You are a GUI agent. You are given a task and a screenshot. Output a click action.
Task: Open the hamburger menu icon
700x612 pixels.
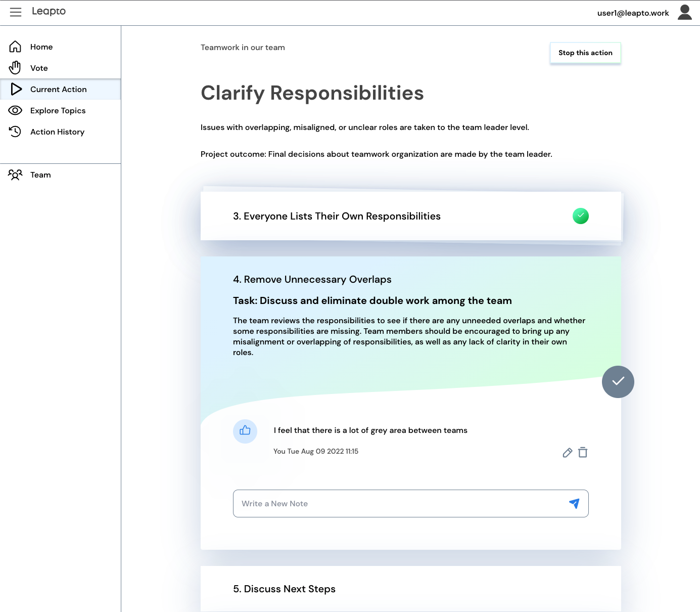point(16,12)
